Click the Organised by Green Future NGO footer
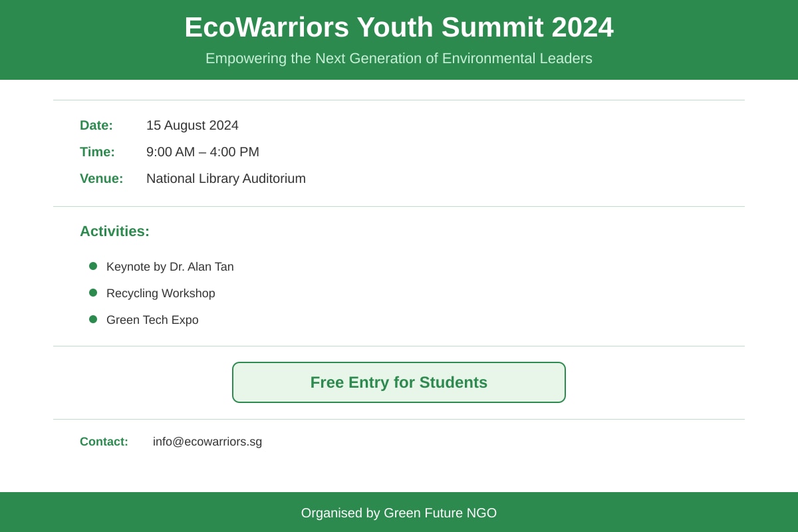Viewport: 798px width, 532px height. (399, 513)
